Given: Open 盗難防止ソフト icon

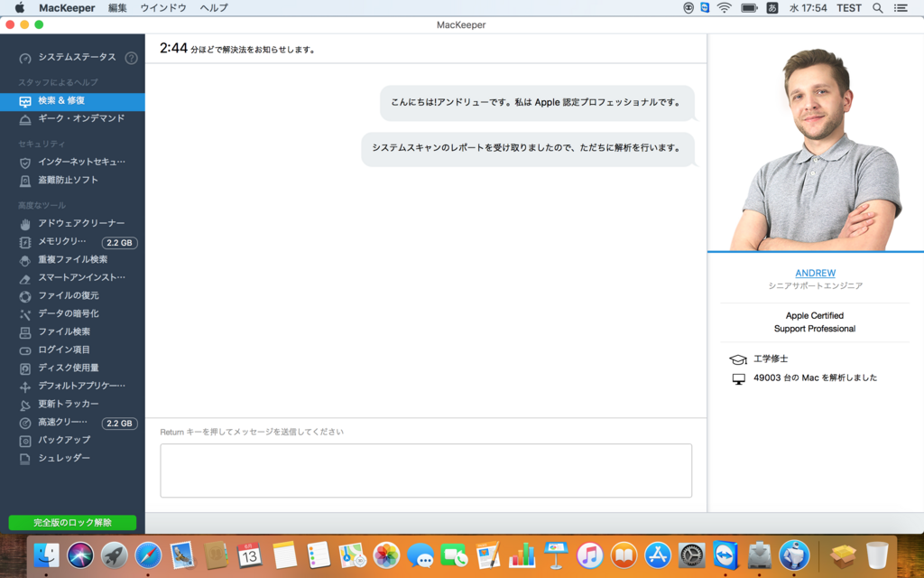Looking at the screenshot, I should point(24,181).
